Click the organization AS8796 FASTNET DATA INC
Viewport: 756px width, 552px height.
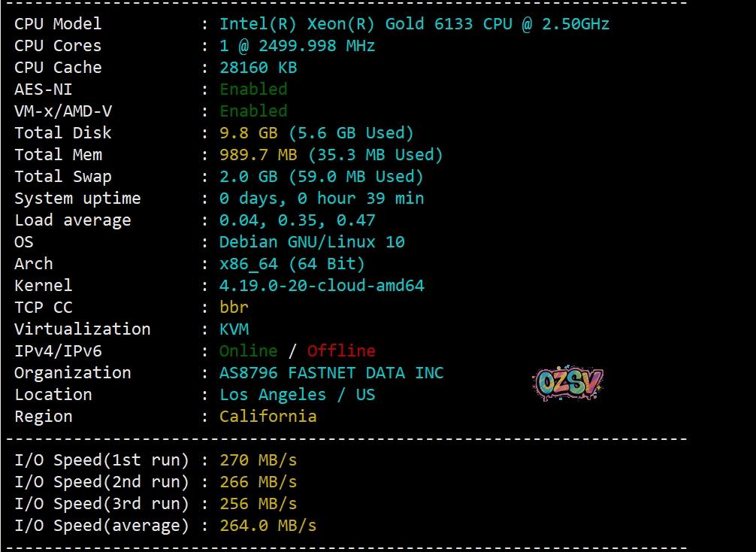[331, 373]
